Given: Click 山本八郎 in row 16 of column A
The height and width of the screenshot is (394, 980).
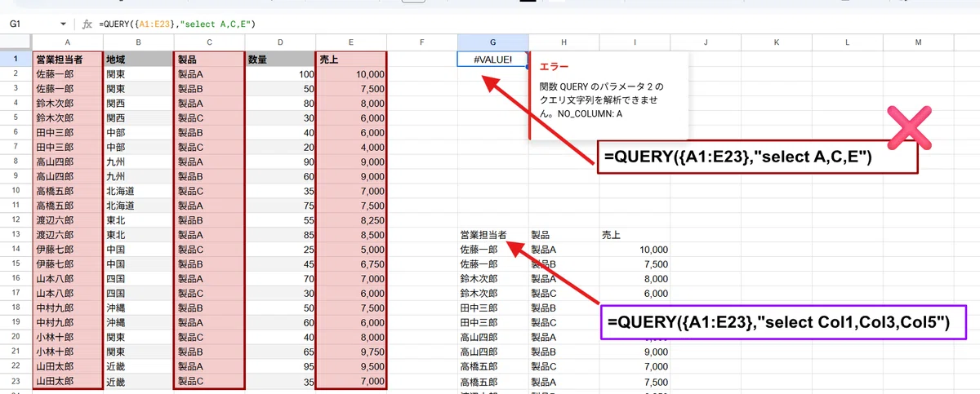Looking at the screenshot, I should pos(68,279).
